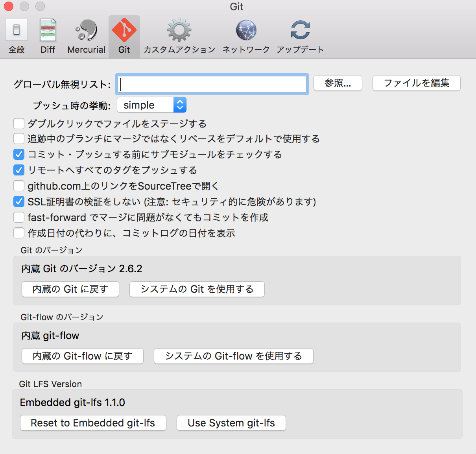Open the プッシュ時の挙動 simple dropdown
The image size is (476, 454).
pos(151,105)
